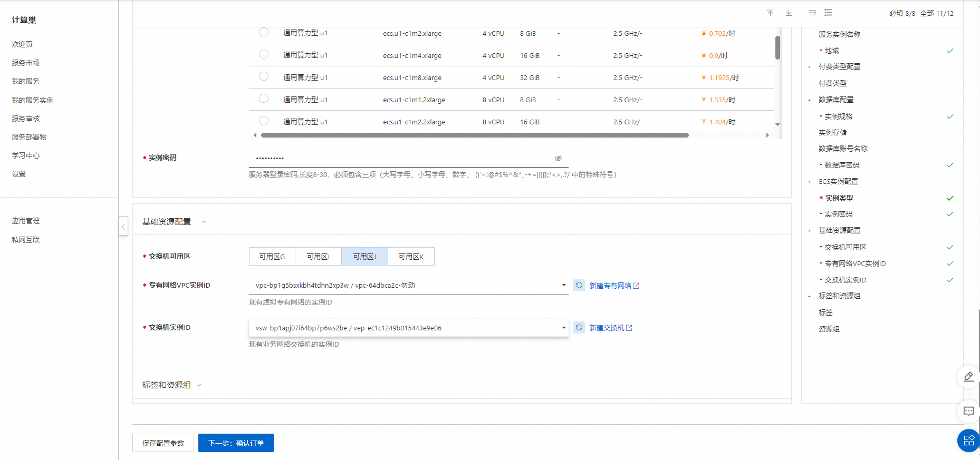This screenshot has width=980, height=460.
Task: Jump to 实例规格 in the outline
Action: point(839,116)
